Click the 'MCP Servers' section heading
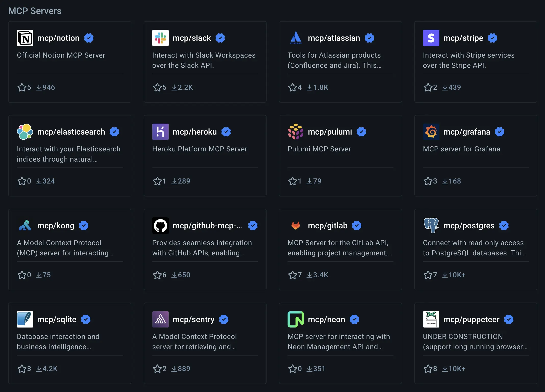This screenshot has height=392, width=545. pos(35,11)
